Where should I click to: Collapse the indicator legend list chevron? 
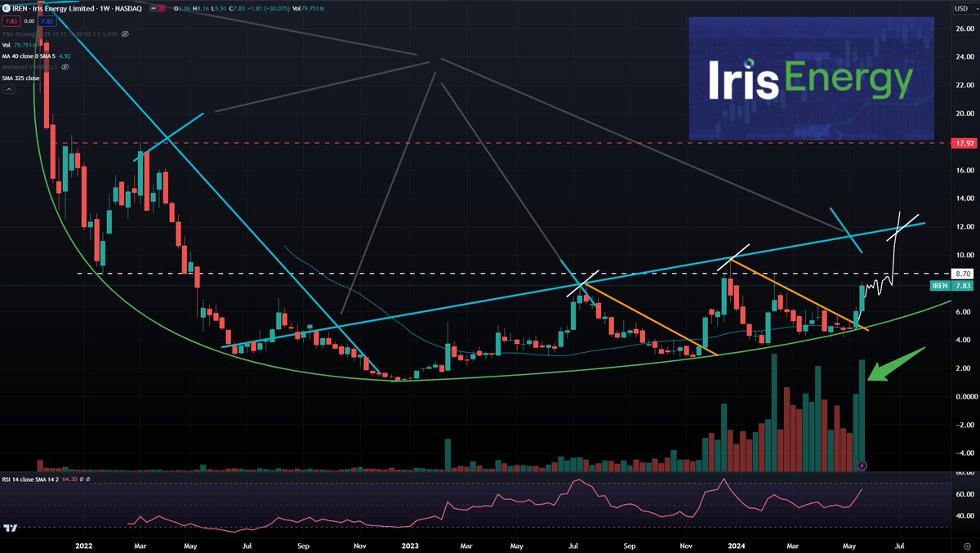(x=8, y=89)
